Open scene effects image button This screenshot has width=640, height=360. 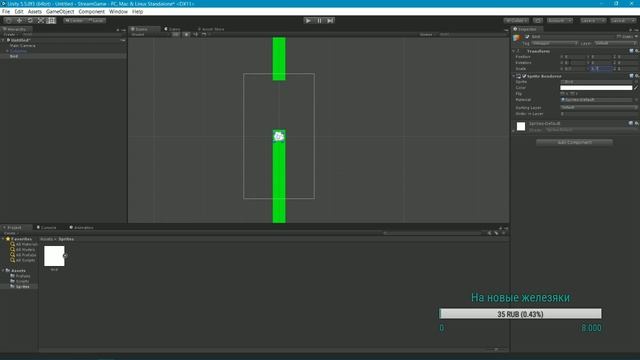[x=204, y=35]
